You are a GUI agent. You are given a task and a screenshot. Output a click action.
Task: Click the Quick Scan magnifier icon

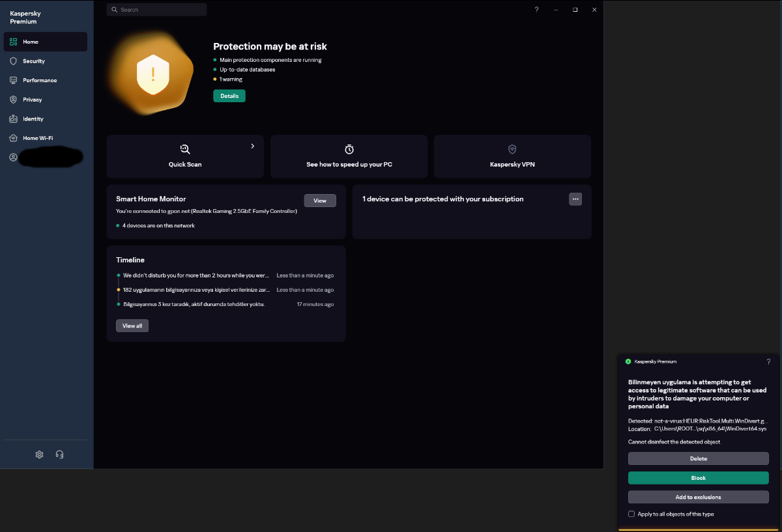(185, 149)
